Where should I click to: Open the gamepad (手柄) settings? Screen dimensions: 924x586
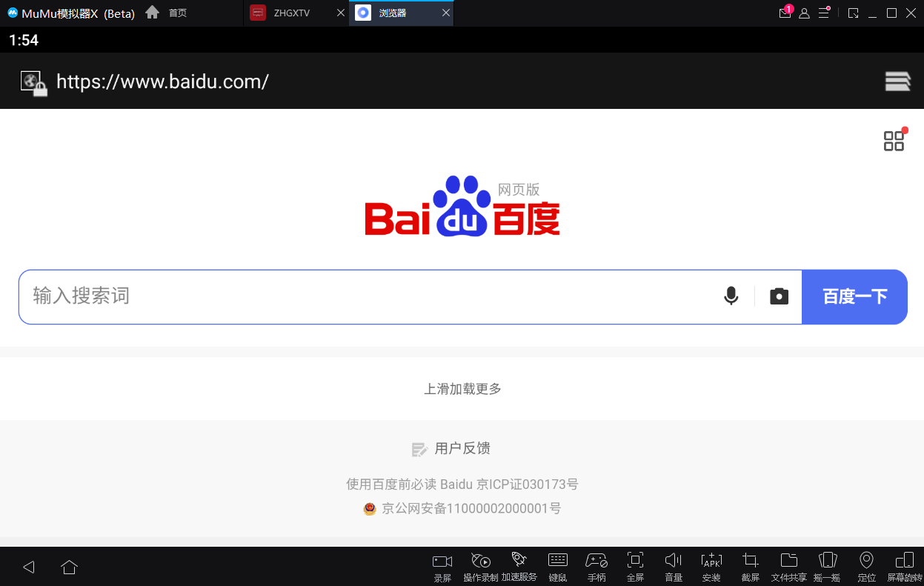pyautogui.click(x=596, y=567)
